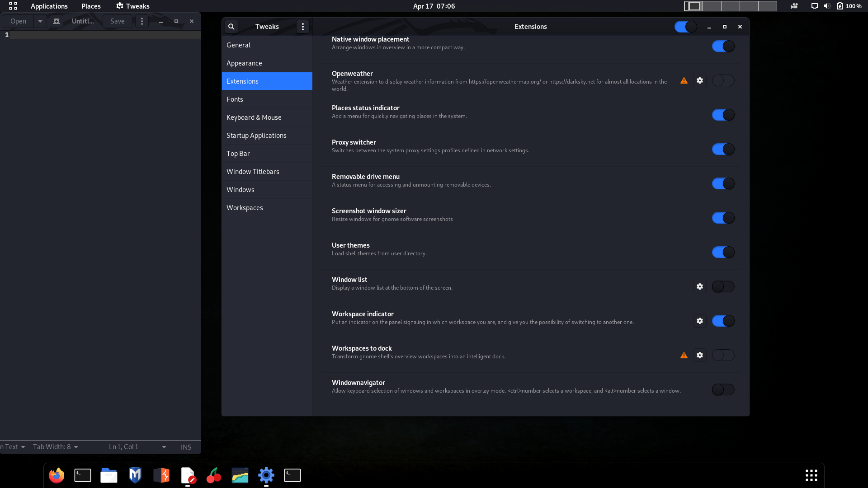Screen dimensions: 868x488
Task: Open Window list extension settings gear
Action: (700, 286)
